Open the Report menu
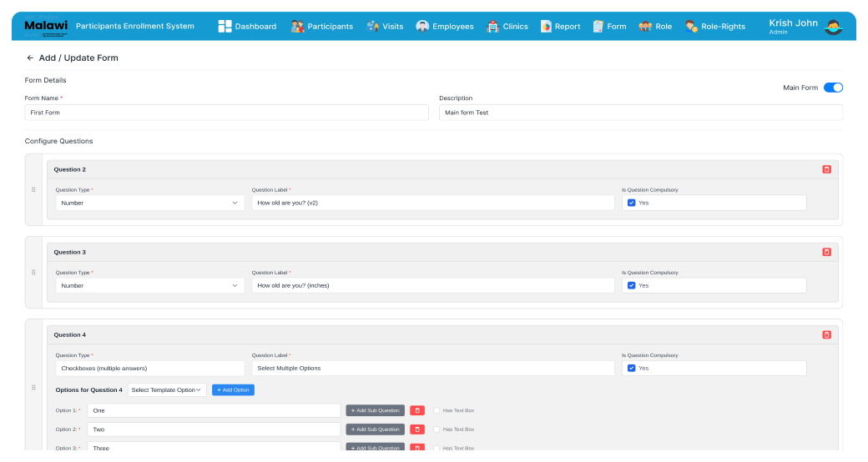The height and width of the screenshot is (462, 868). pos(561,26)
